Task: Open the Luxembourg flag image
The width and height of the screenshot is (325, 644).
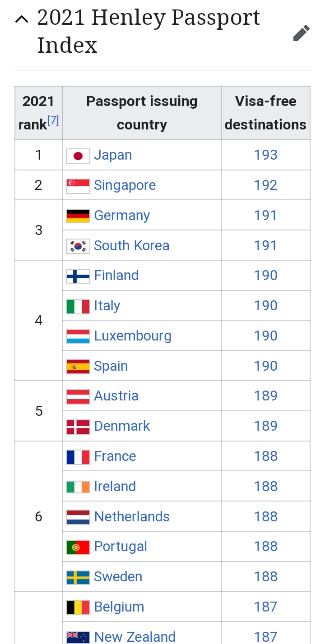Action: [78, 336]
